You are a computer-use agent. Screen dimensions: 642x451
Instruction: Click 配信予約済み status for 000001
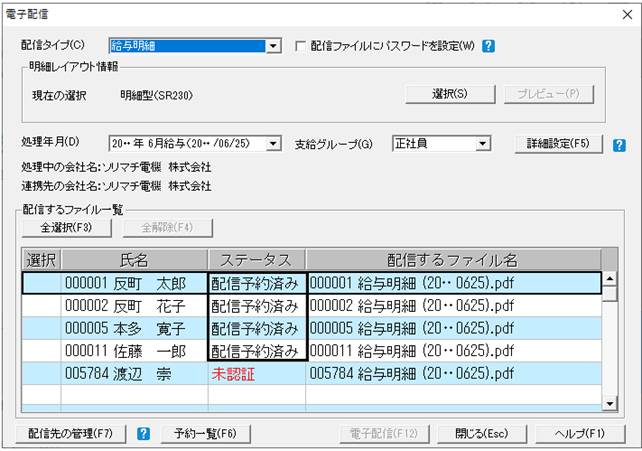[x=257, y=283]
